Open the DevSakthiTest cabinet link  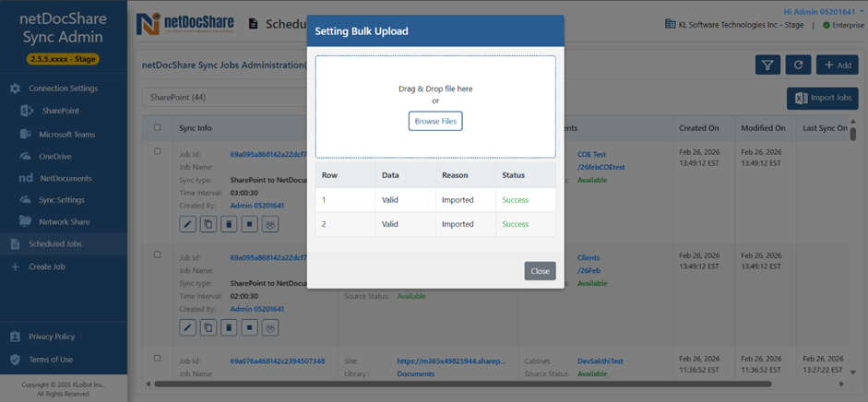[x=600, y=361]
